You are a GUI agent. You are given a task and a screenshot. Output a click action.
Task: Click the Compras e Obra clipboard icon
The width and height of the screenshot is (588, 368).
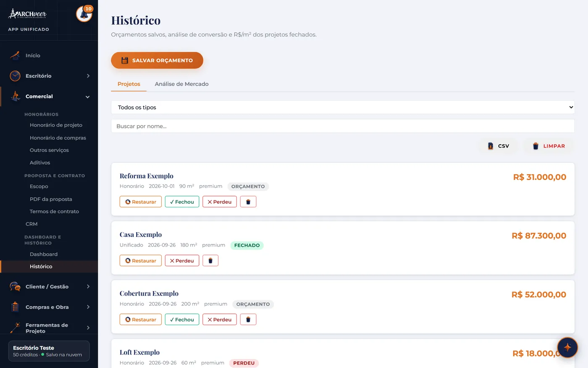[x=15, y=307]
